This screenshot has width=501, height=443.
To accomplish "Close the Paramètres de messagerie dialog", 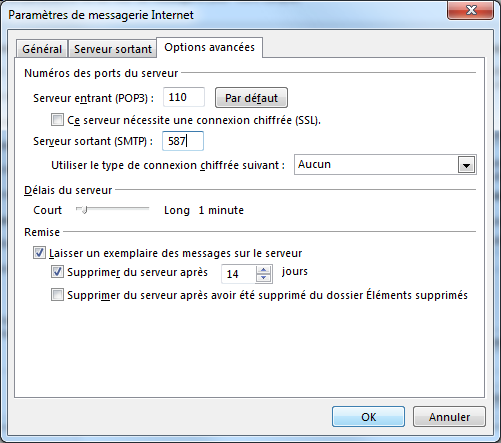I will coord(471,10).
